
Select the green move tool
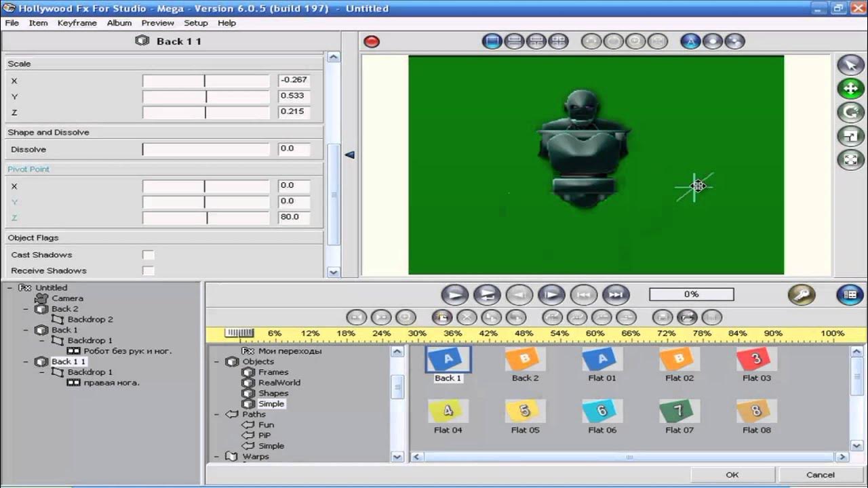[x=850, y=88]
